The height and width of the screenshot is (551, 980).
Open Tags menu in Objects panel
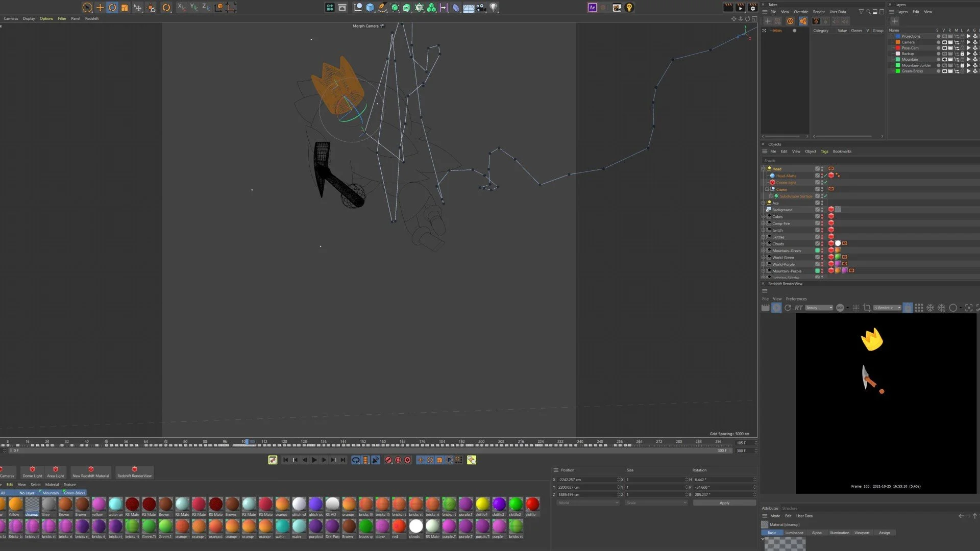tap(824, 152)
